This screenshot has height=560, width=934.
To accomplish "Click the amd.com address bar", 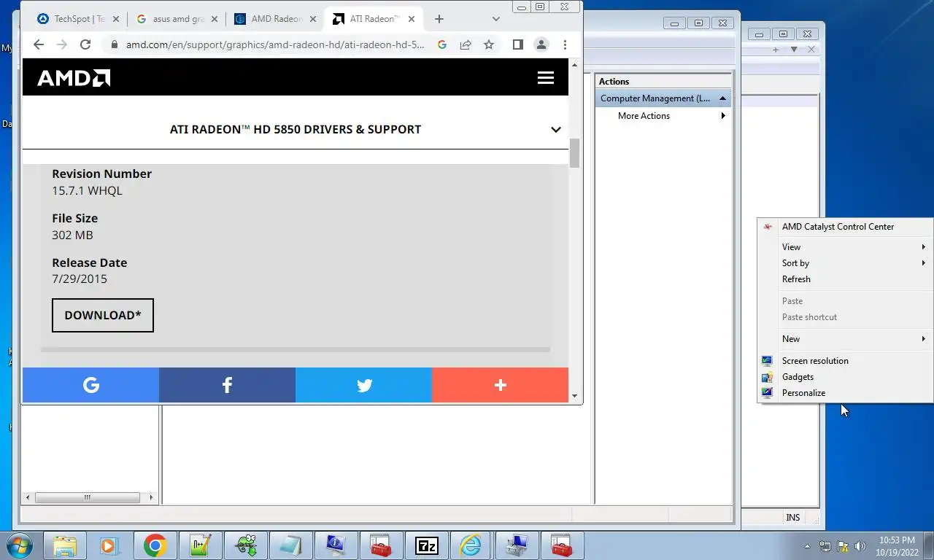I will tap(275, 44).
